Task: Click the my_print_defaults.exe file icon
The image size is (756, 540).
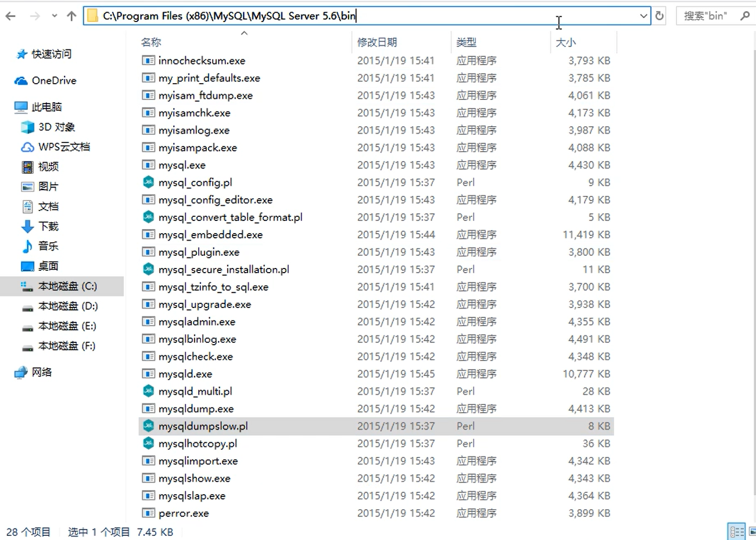Action: coord(149,78)
